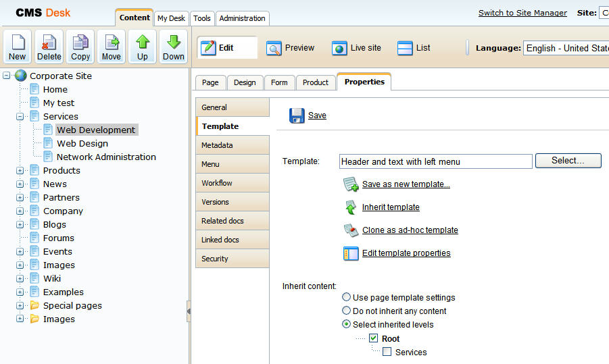Click the Special pages folder icon
The height and width of the screenshot is (364, 609).
(x=34, y=305)
